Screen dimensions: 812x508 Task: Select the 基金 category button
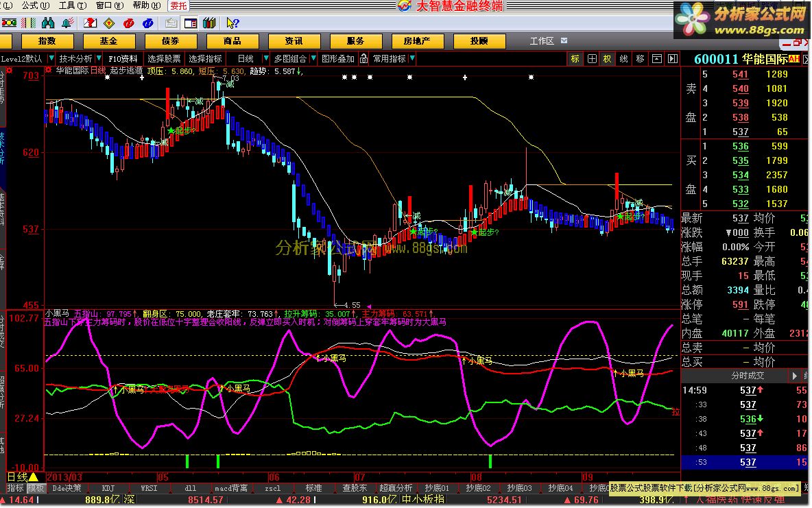(109, 41)
